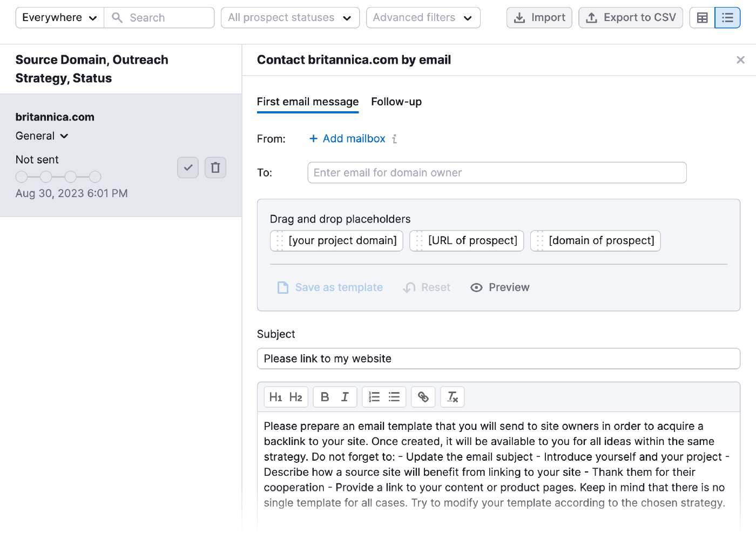This screenshot has width=756, height=546.
Task: Click the domain owner email field
Action: click(x=497, y=172)
